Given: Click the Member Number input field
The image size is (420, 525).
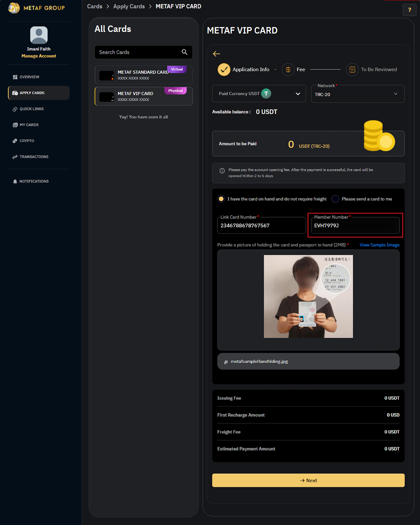Looking at the screenshot, I should [355, 225].
